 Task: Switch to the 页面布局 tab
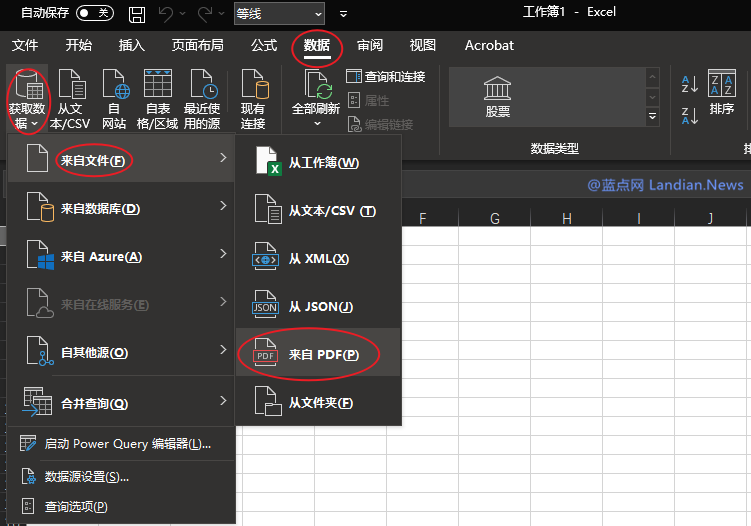[x=198, y=45]
